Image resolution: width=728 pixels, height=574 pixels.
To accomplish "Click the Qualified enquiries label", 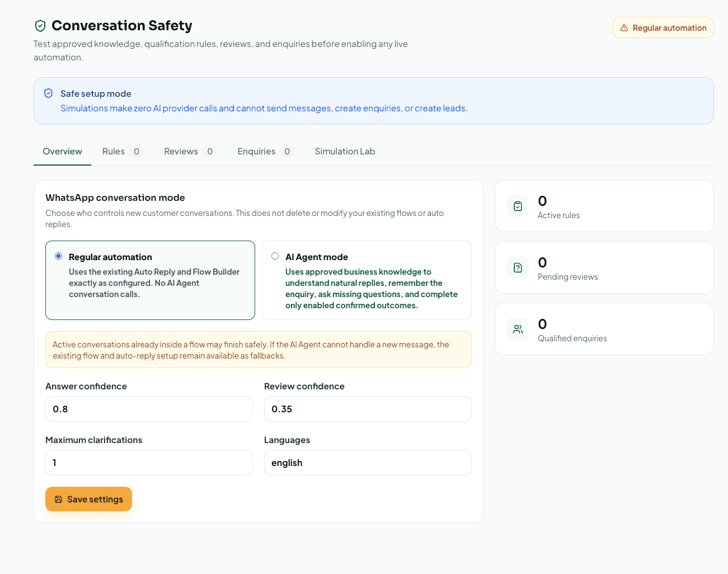I will 572,338.
